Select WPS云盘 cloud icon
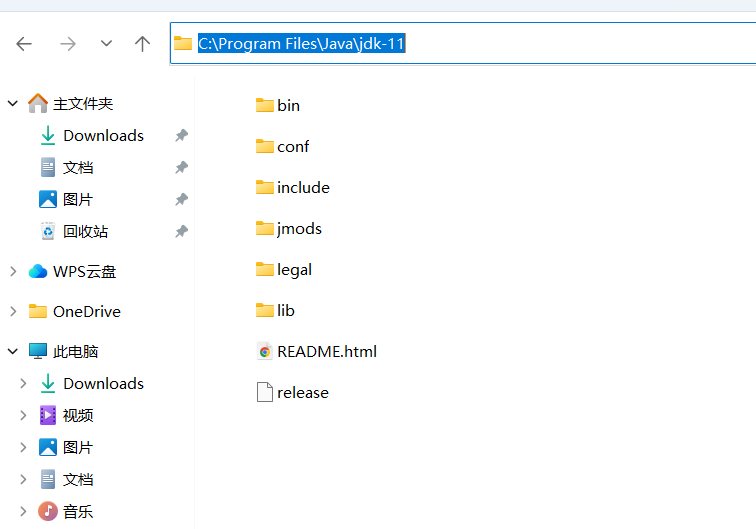This screenshot has height=529, width=756. coord(38,271)
